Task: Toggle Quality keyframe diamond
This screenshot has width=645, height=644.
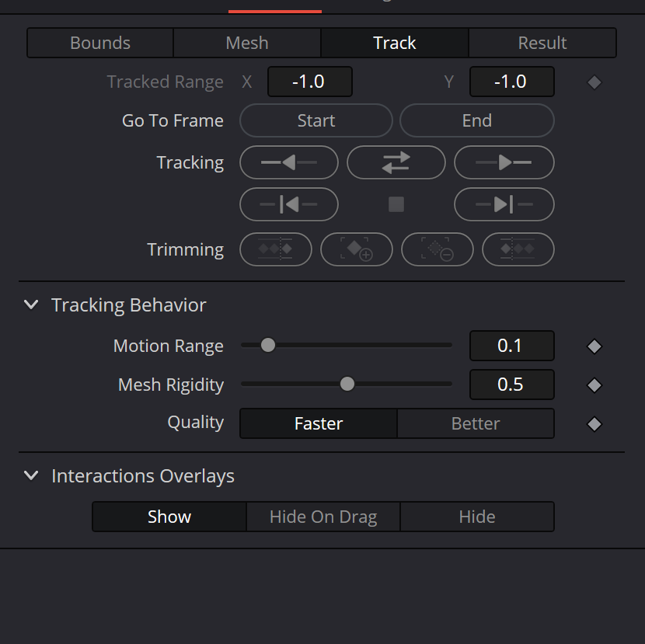Action: pos(594,424)
